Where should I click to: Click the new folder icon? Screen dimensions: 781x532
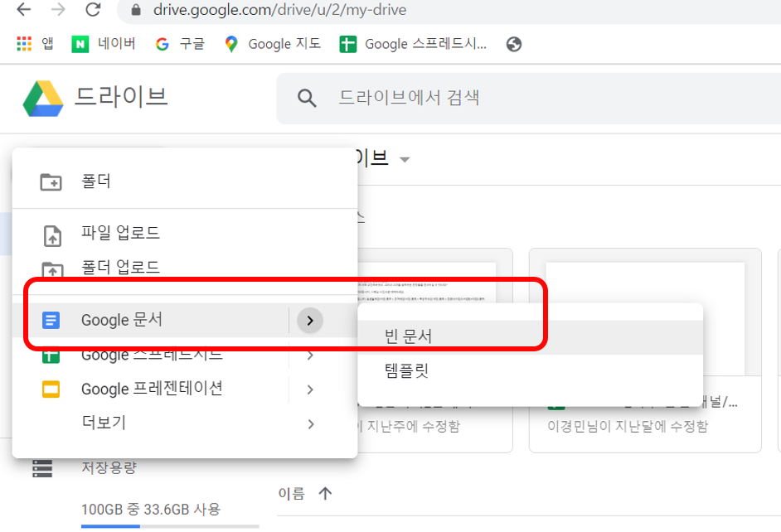point(51,182)
